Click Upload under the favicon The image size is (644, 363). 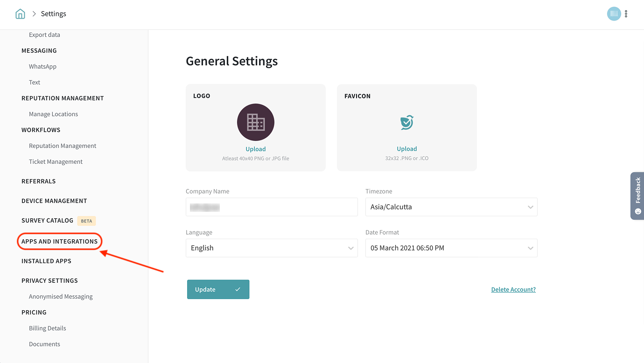click(x=406, y=149)
